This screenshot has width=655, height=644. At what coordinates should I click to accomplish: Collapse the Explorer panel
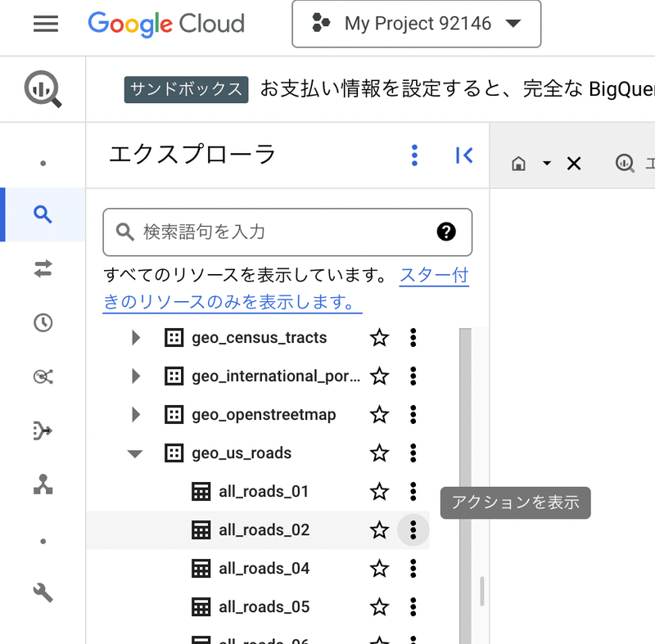pos(464,155)
